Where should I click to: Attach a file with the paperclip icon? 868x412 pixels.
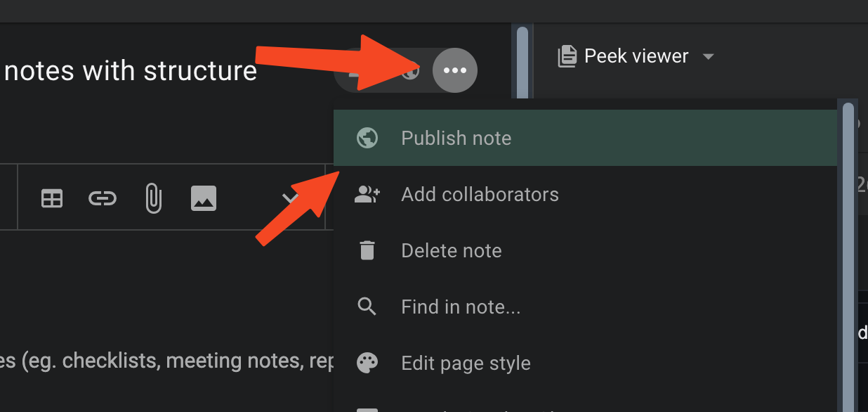point(153,199)
